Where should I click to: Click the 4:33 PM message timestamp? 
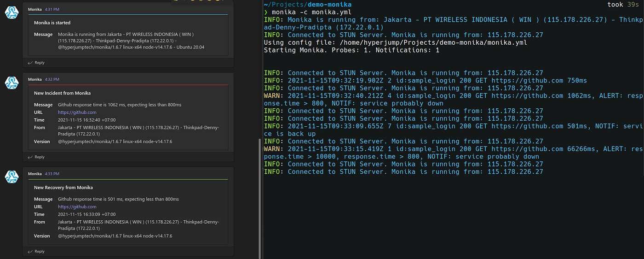click(52, 174)
